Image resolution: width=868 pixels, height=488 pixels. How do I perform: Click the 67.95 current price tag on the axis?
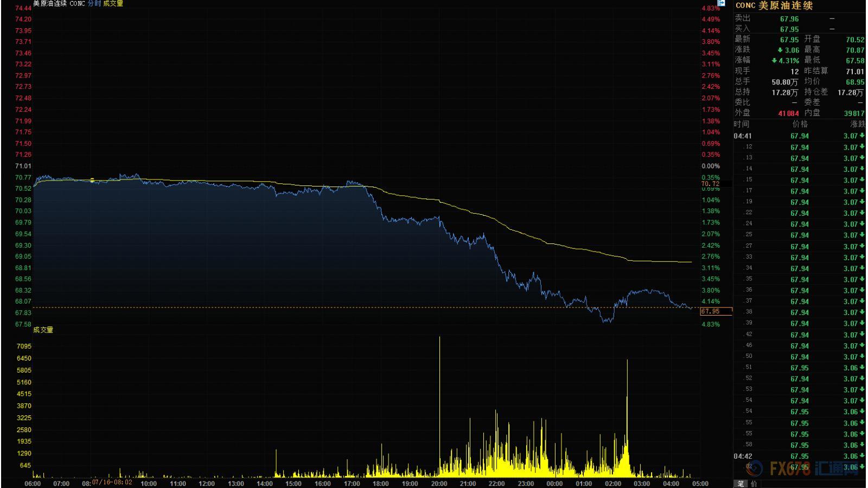716,311
